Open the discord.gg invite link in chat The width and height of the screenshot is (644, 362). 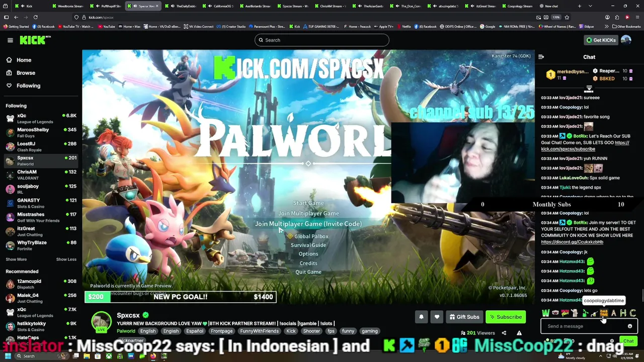click(x=572, y=242)
